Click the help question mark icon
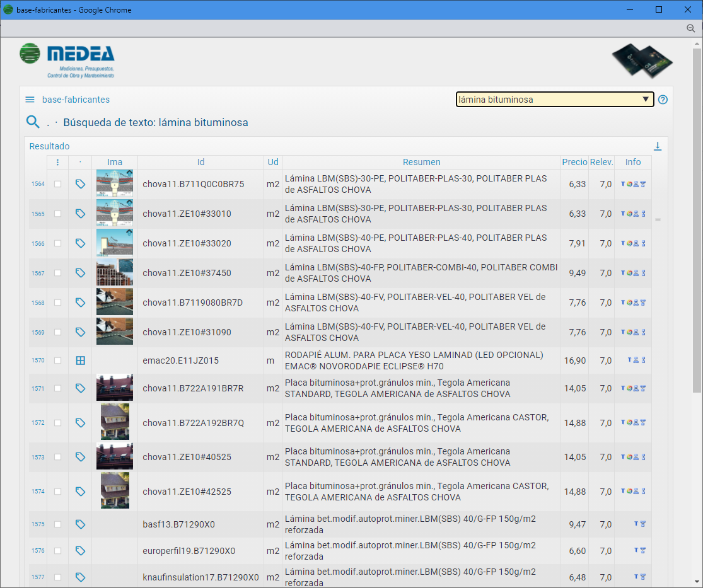Viewport: 703px width, 588px height. pos(663,100)
